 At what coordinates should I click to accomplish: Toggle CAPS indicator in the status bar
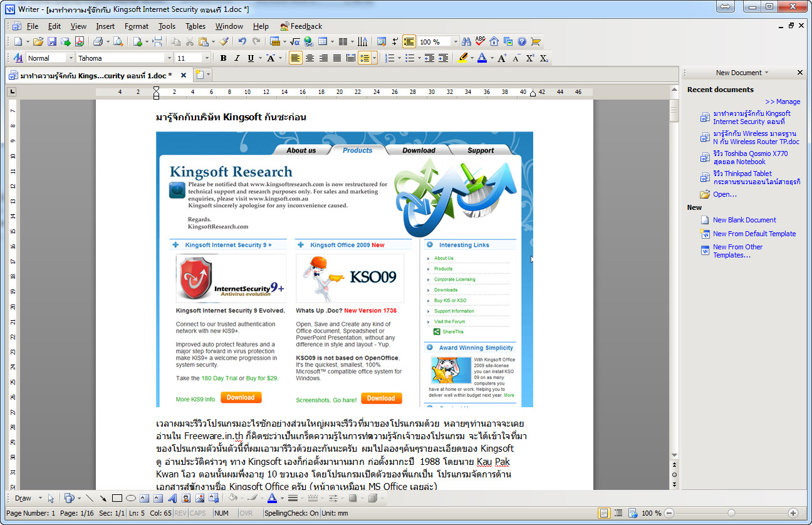(198, 513)
